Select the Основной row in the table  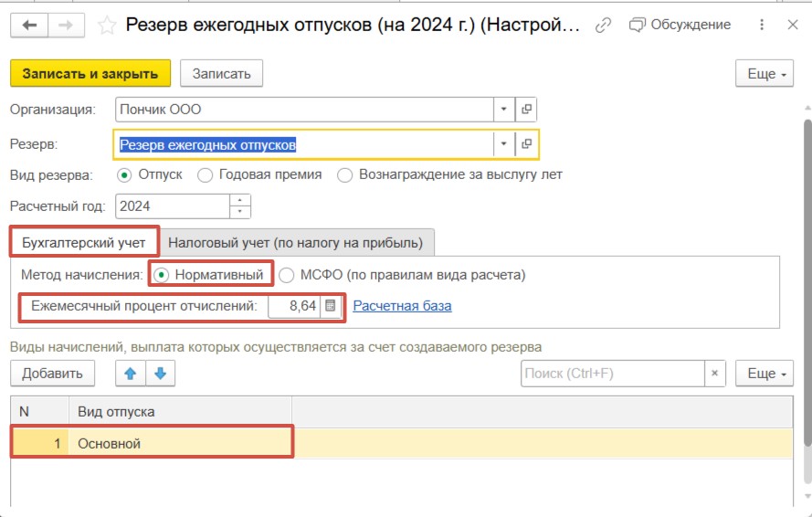pyautogui.click(x=402, y=443)
